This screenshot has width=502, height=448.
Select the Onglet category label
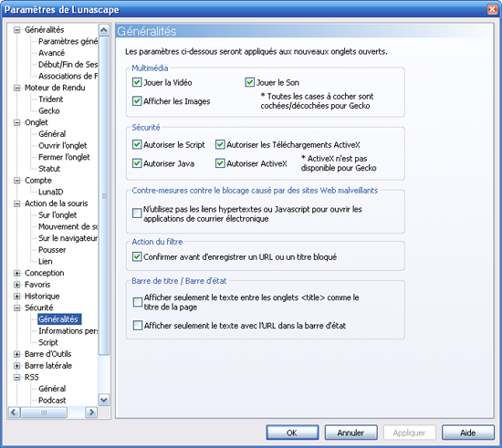(x=37, y=122)
